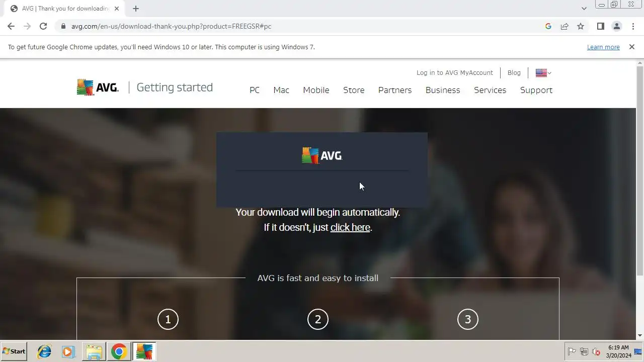This screenshot has width=644, height=362.
Task: Dismiss the Chrome update notice
Action: point(631,47)
